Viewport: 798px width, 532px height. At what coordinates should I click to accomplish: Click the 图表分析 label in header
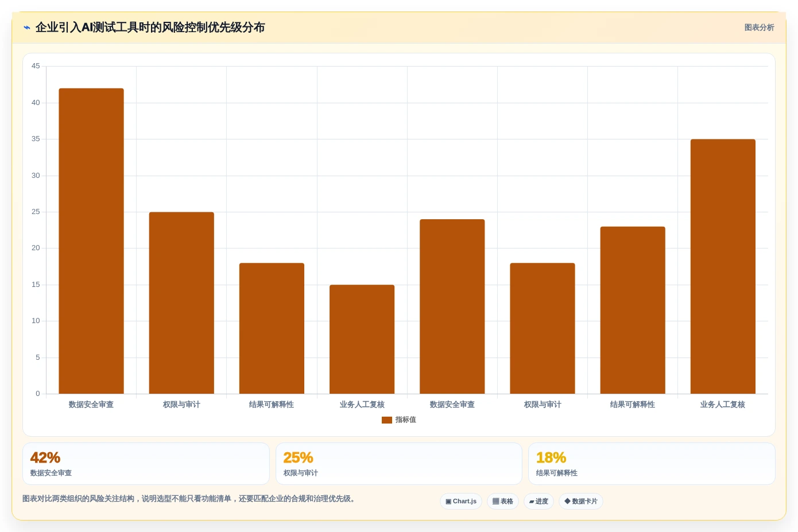click(759, 28)
